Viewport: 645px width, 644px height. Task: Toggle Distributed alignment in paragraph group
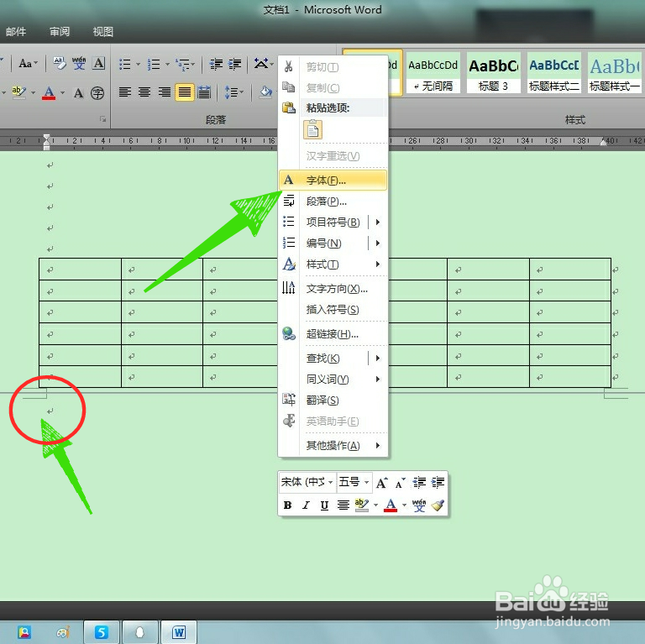pyautogui.click(x=204, y=92)
